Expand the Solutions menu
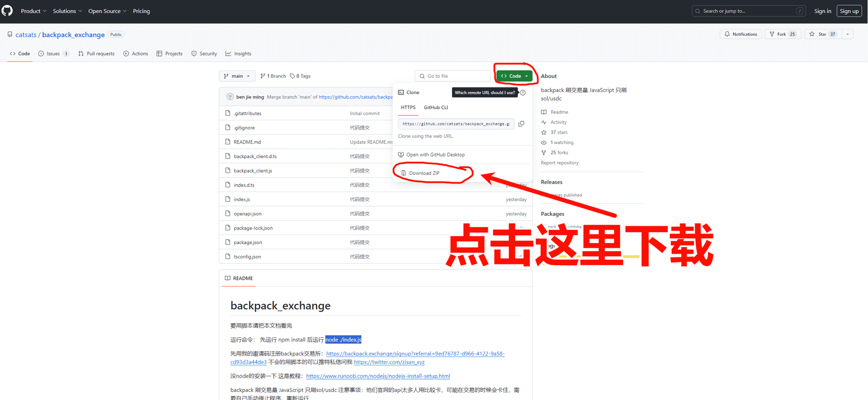The height and width of the screenshot is (400, 868). [x=67, y=11]
